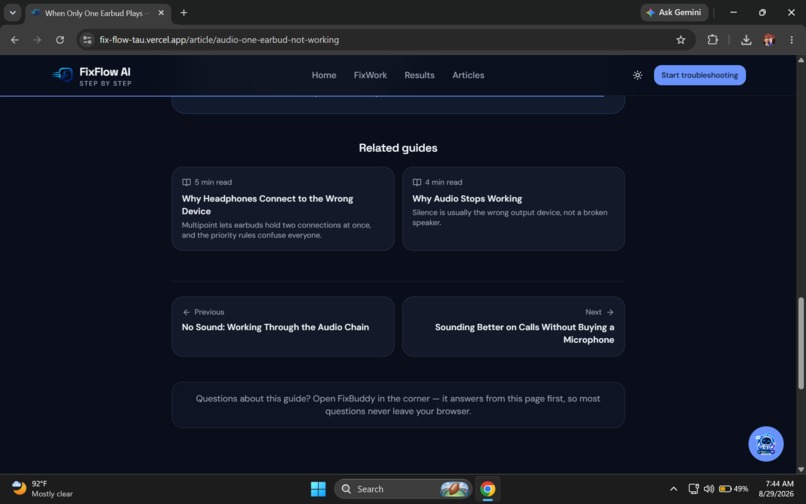
Task: Click the browser forward arrow
Action: click(x=37, y=40)
